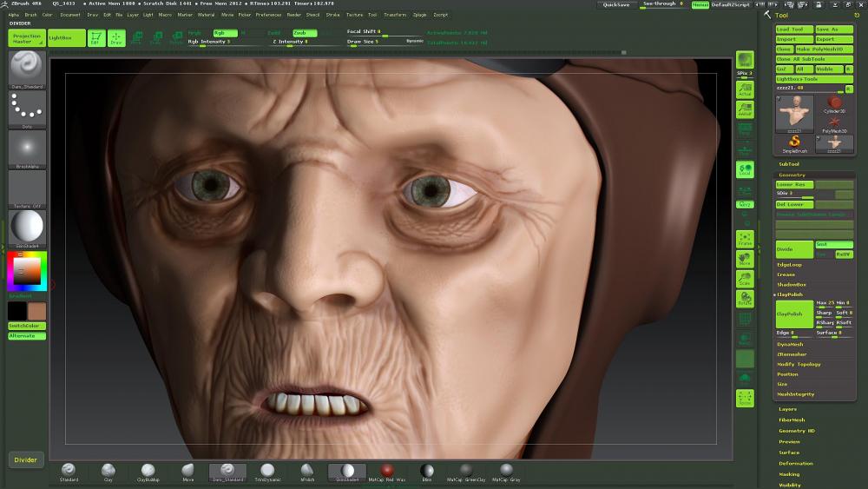This screenshot has height=489, width=868.
Task: Pick the Clay brush in bottom shelf
Action: pos(108,472)
